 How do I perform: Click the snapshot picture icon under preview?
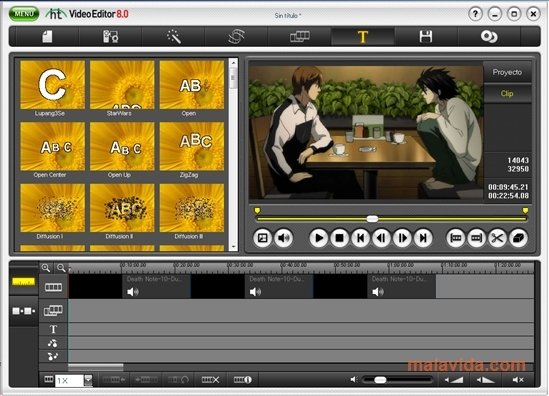263,238
